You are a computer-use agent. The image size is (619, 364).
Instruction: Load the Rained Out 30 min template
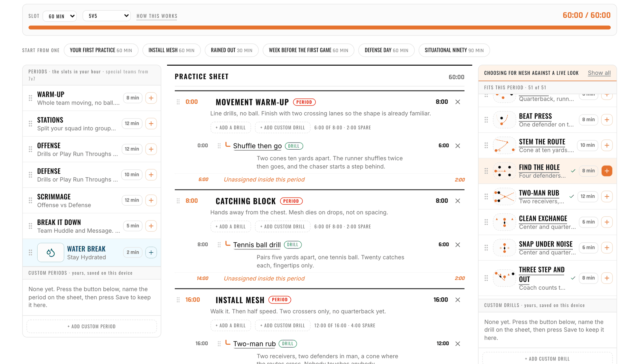(x=232, y=50)
